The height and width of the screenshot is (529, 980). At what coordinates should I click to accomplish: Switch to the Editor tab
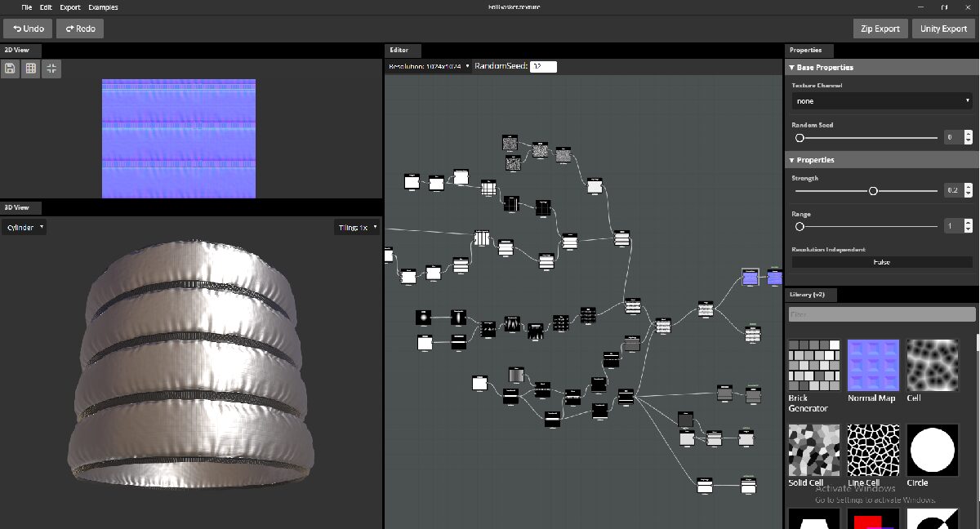[401, 50]
